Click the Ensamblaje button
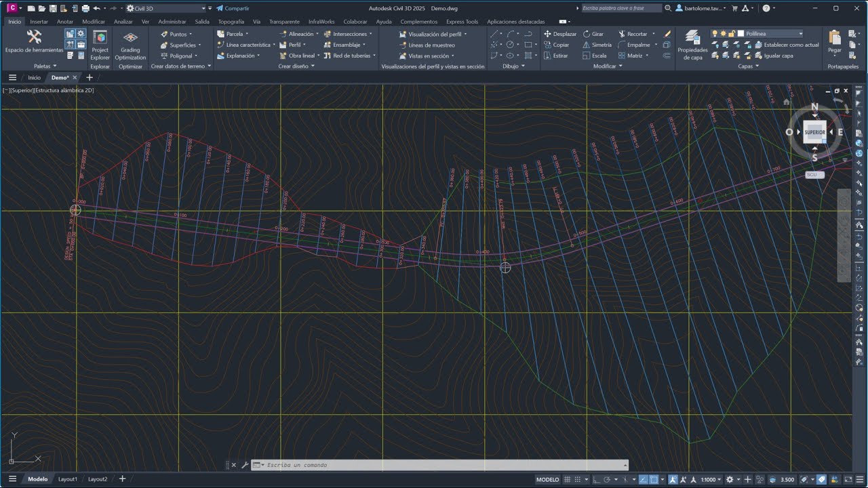This screenshot has width=868, height=488. [x=347, y=45]
